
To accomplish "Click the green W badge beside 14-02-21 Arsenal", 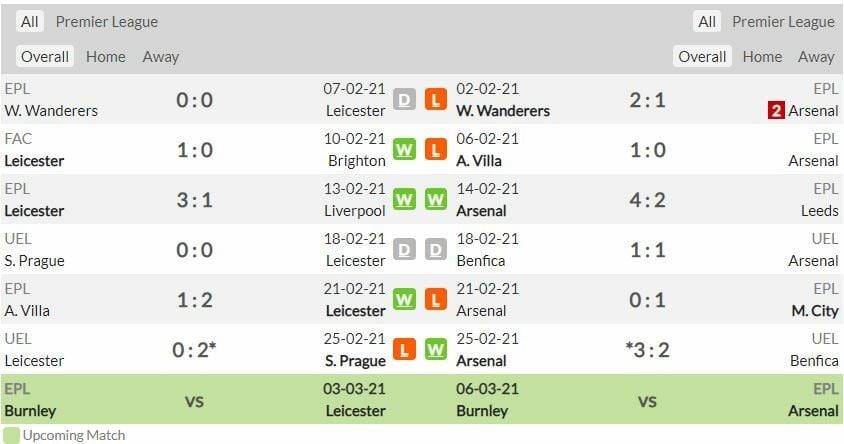I will pyautogui.click(x=435, y=200).
